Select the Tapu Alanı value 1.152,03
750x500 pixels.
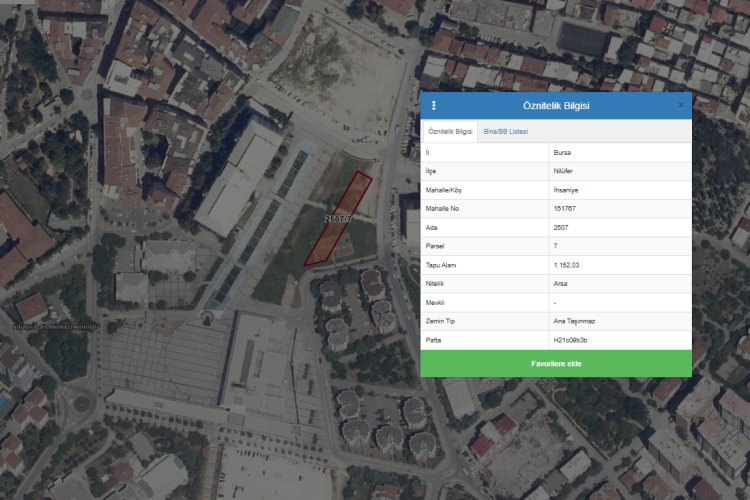567,264
